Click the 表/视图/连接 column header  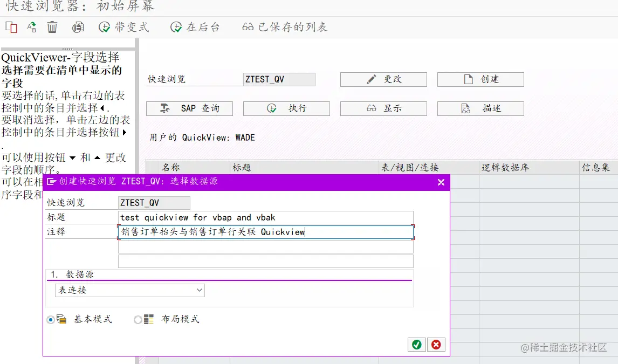tap(429, 167)
